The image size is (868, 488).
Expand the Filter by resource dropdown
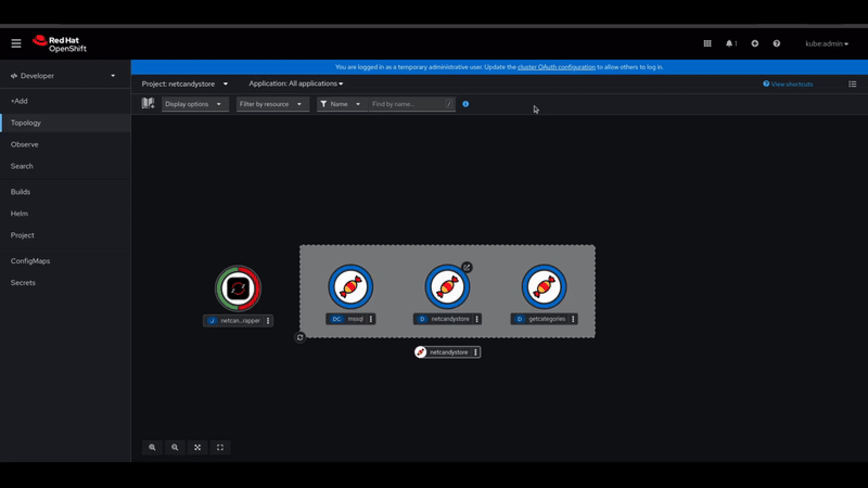(272, 104)
